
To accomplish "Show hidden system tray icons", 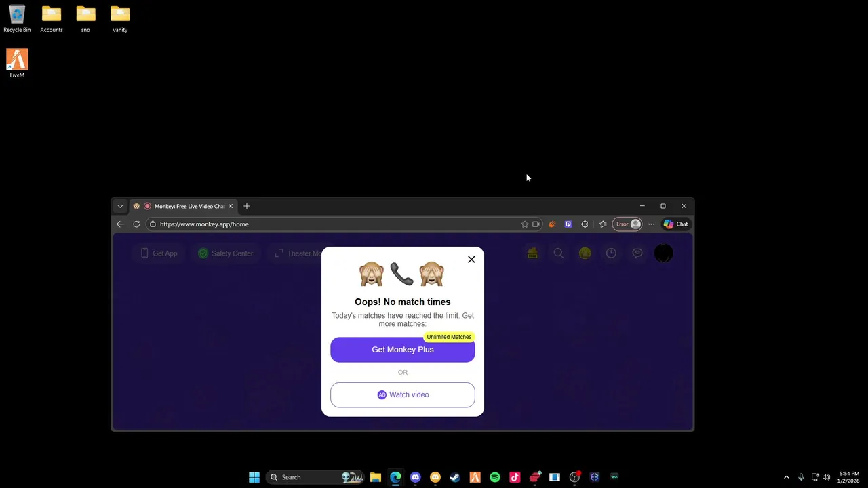I will 787,477.
